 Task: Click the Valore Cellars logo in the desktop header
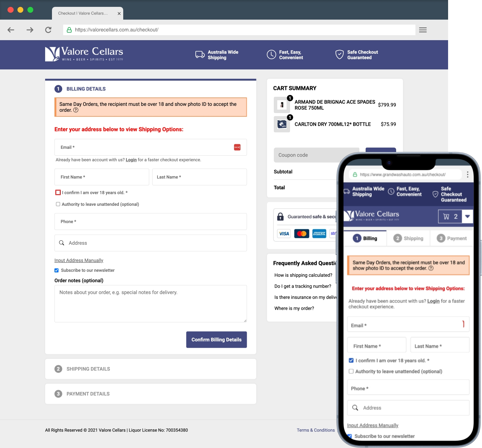84,54
